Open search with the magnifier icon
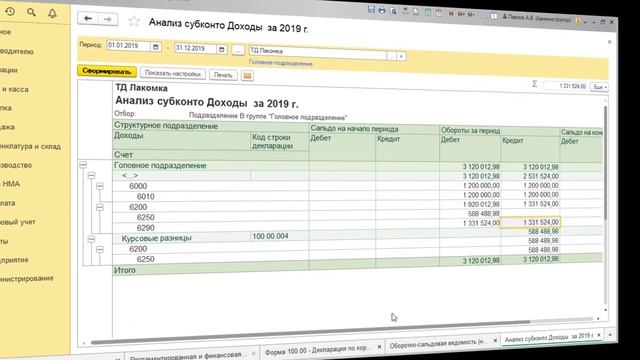This screenshot has width=640, height=360. [x=31, y=12]
